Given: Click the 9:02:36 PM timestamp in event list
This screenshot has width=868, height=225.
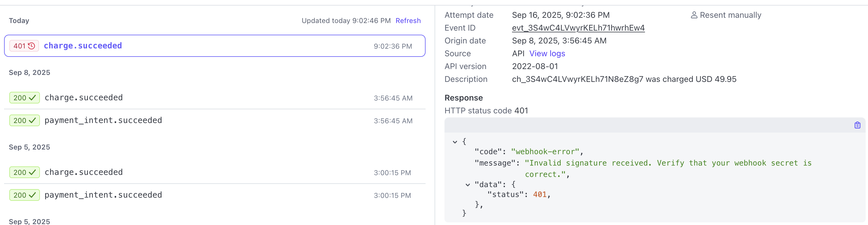Looking at the screenshot, I should point(393,46).
